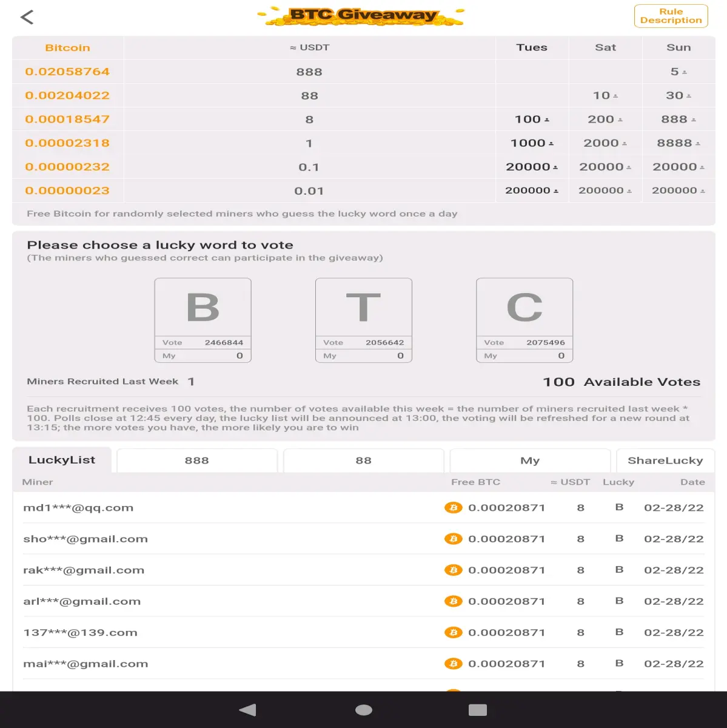Open the ShareLucky tab
The width and height of the screenshot is (727, 728).
coord(665,460)
